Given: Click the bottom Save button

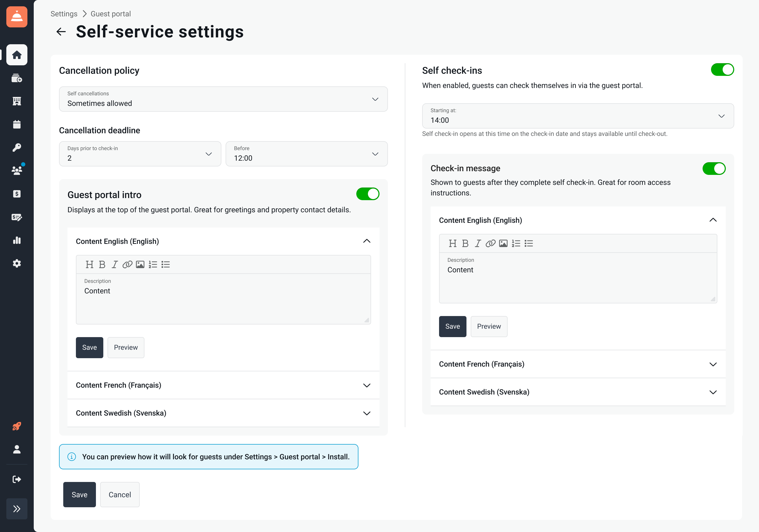Looking at the screenshot, I should [80, 495].
